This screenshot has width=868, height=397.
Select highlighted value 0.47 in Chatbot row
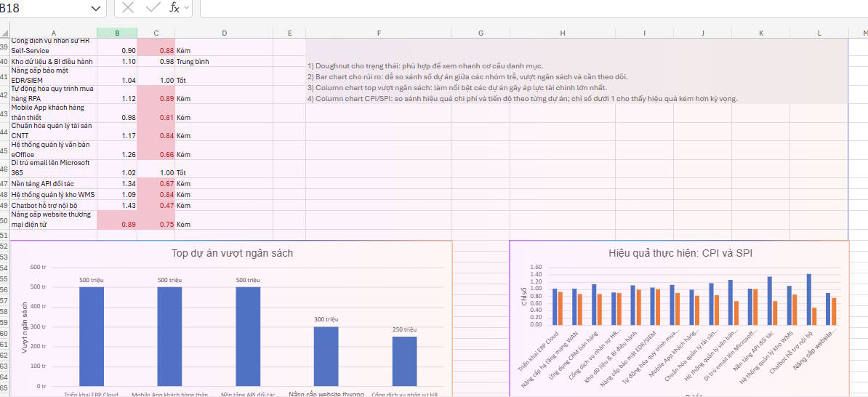point(156,206)
